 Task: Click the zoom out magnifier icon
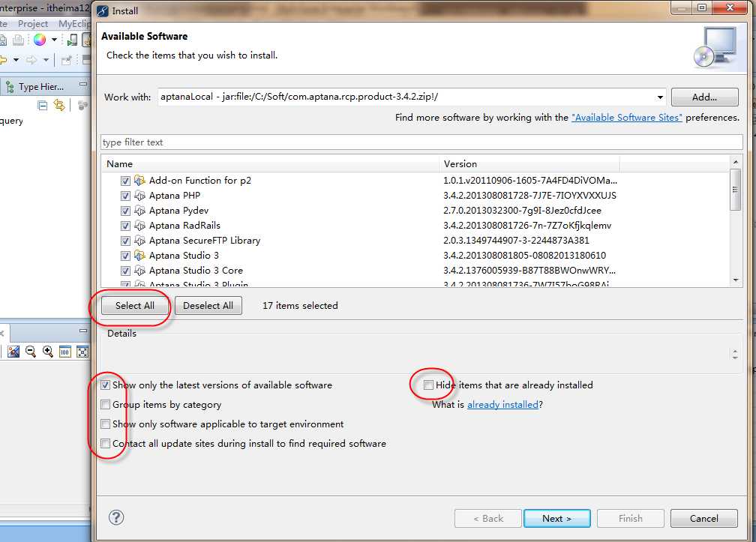(31, 352)
